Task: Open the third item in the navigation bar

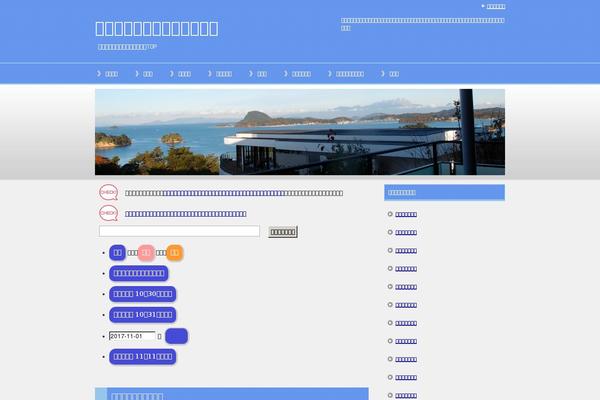Action: click(x=180, y=74)
